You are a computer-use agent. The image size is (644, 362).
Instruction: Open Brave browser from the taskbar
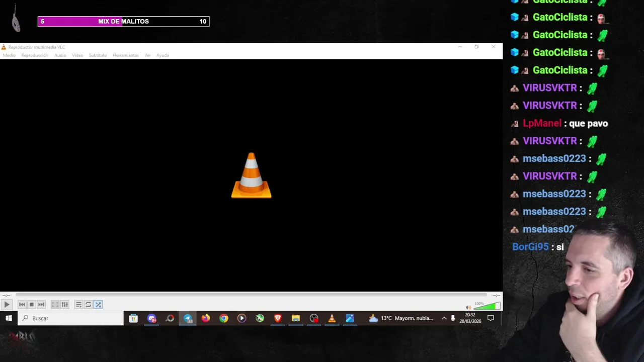[x=278, y=318]
